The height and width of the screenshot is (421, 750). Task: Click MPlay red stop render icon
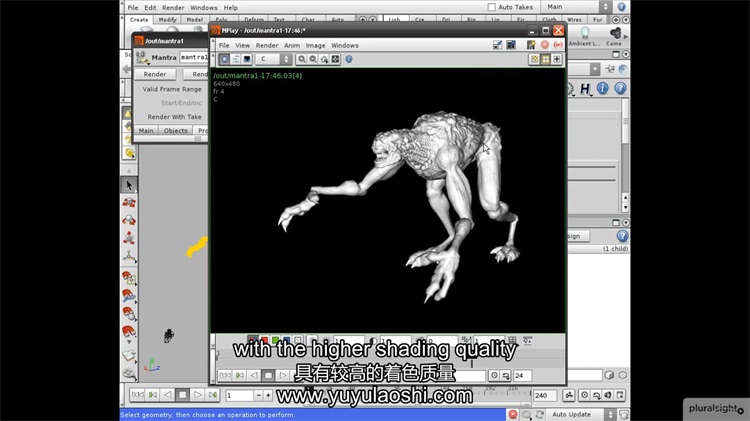click(x=545, y=44)
